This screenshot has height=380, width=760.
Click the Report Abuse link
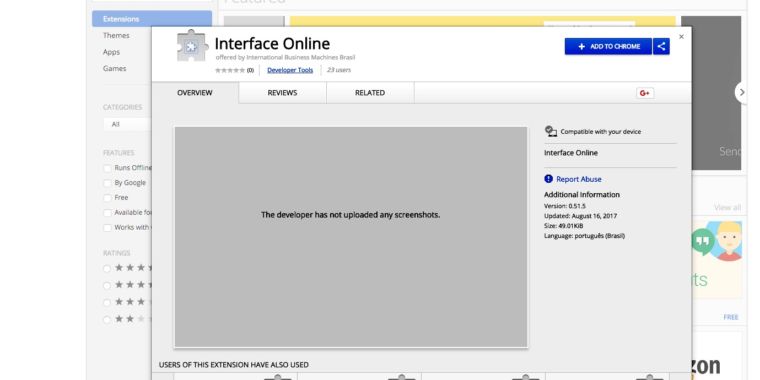579,179
